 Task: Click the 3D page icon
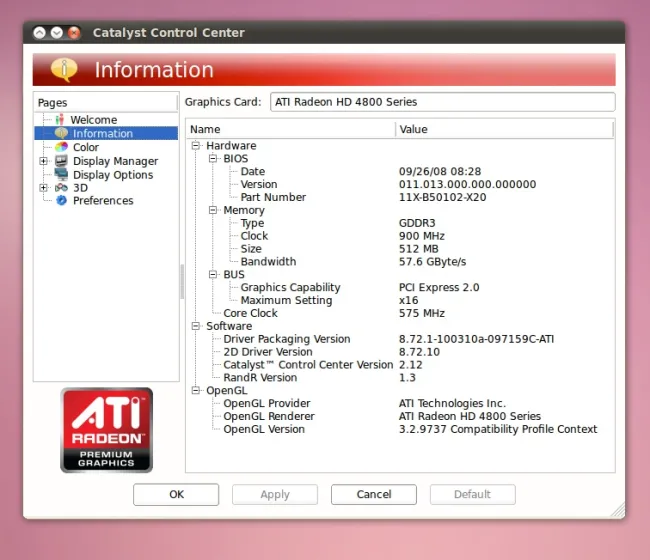click(x=61, y=188)
